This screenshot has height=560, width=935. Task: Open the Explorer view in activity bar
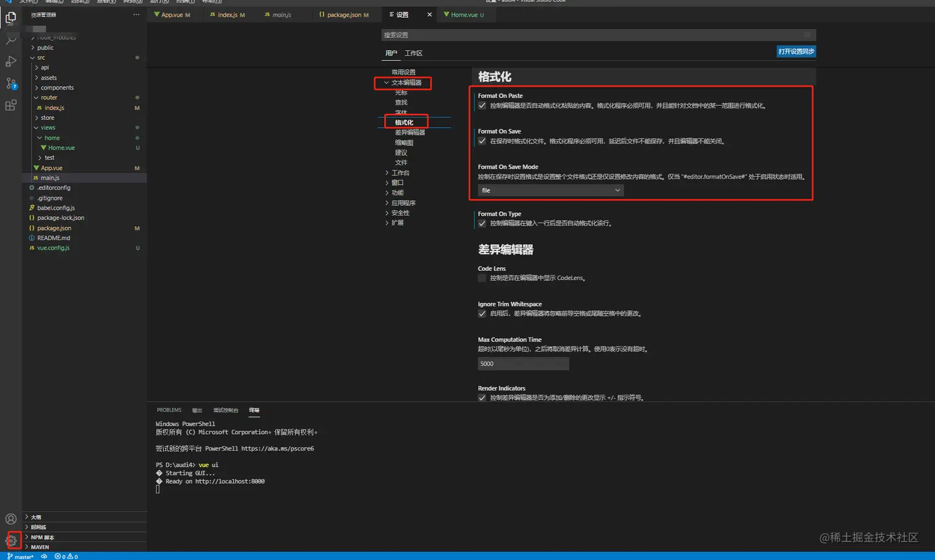tap(11, 17)
